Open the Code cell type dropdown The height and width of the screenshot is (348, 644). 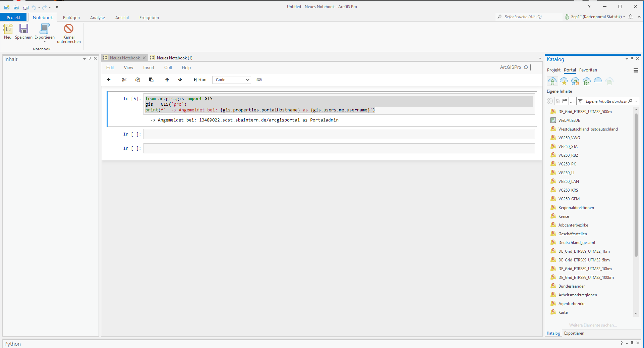(x=231, y=80)
